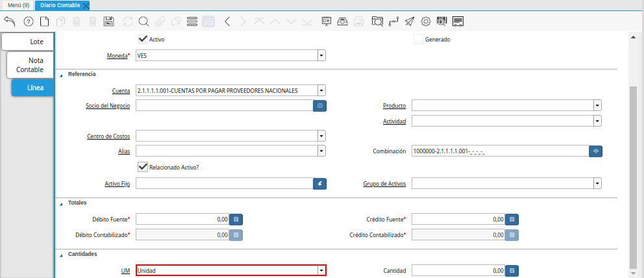The width and height of the screenshot is (644, 278).
Task: Focus the Débito Fuente amount field
Action: [x=182, y=220]
